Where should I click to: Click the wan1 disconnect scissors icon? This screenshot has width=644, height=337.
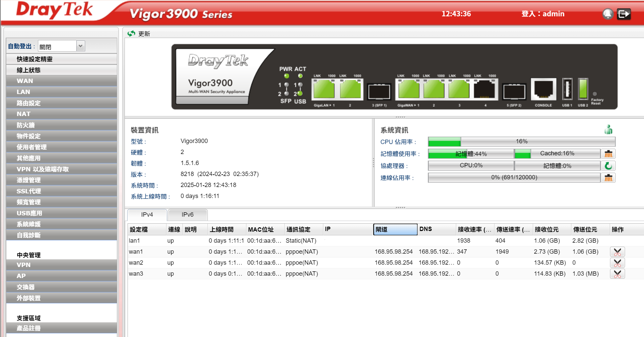[617, 252]
